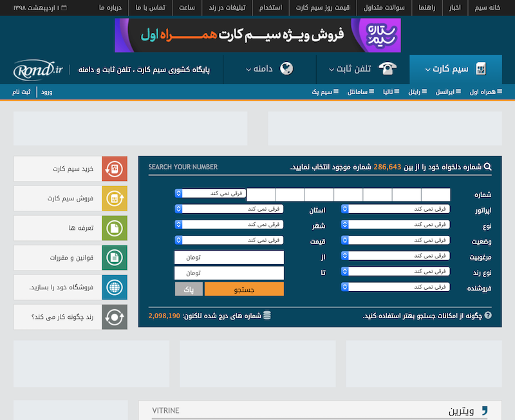
Task: Click the globe icon for domain section
Action: [x=286, y=68]
